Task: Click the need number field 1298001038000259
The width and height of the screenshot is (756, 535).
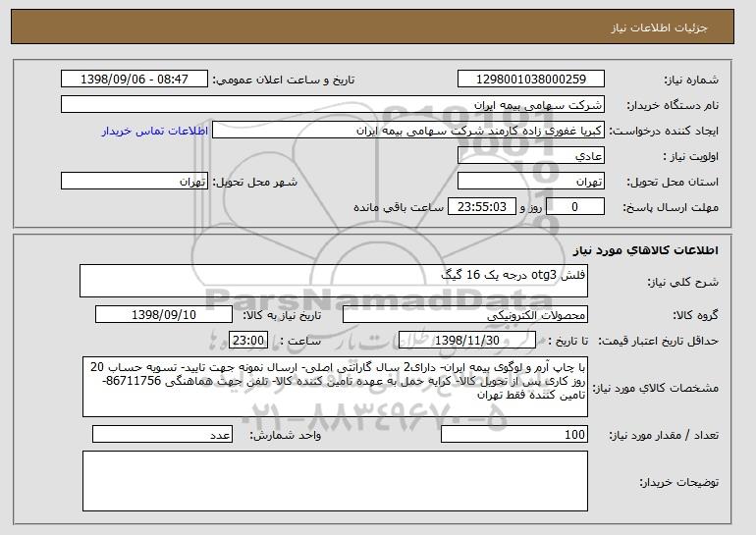Action: coord(531,80)
